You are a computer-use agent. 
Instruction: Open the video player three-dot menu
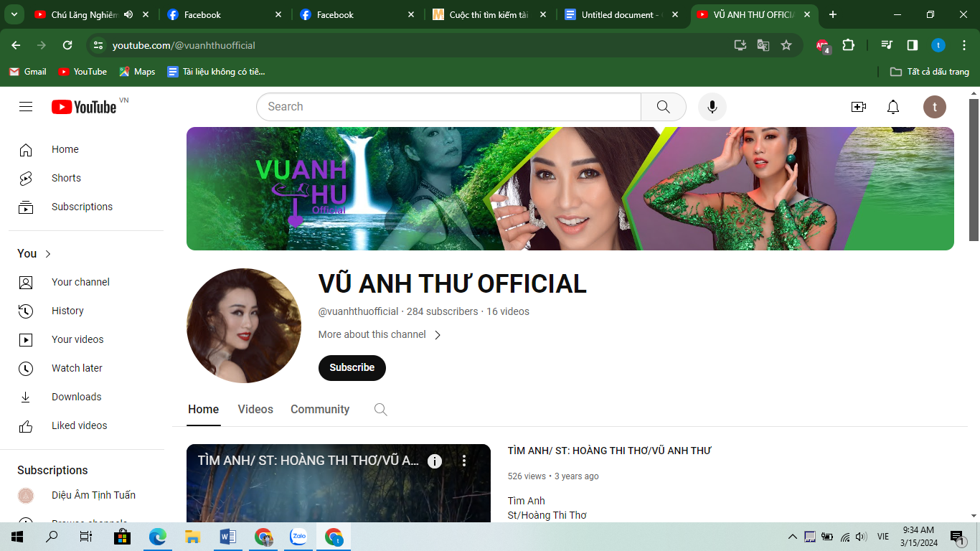[464, 461]
